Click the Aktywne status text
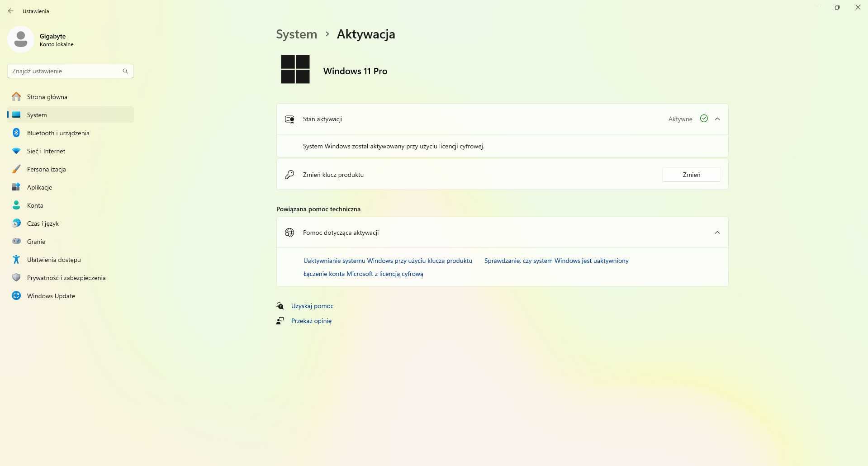This screenshot has height=466, width=868. click(x=680, y=119)
